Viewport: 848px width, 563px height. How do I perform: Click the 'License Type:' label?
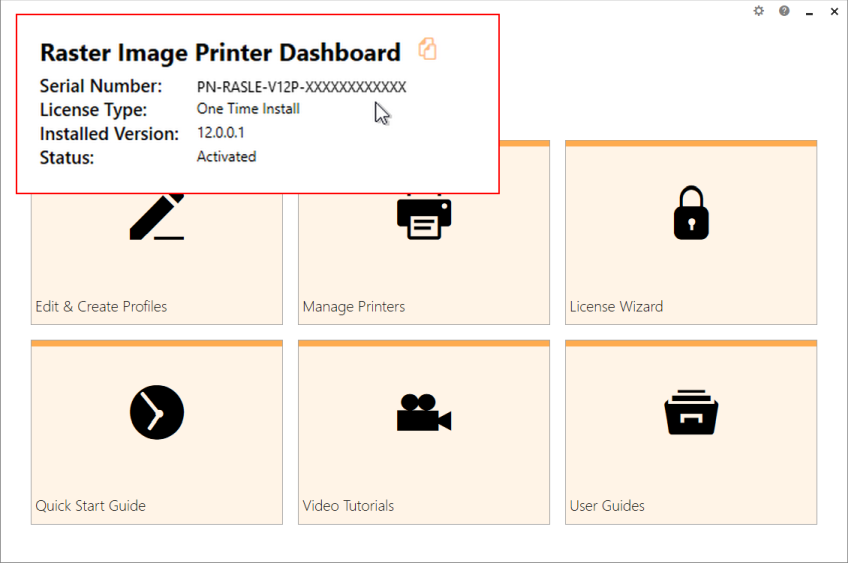pyautogui.click(x=93, y=110)
